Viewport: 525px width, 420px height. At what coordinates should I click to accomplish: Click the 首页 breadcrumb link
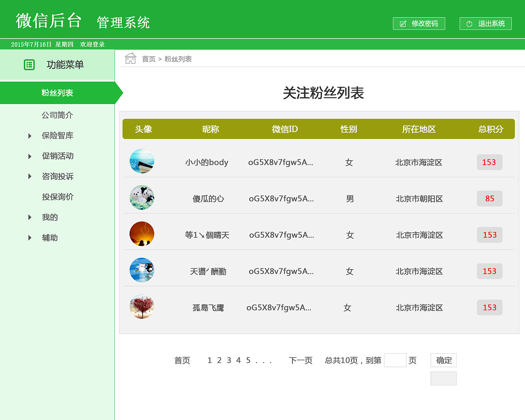(x=148, y=59)
